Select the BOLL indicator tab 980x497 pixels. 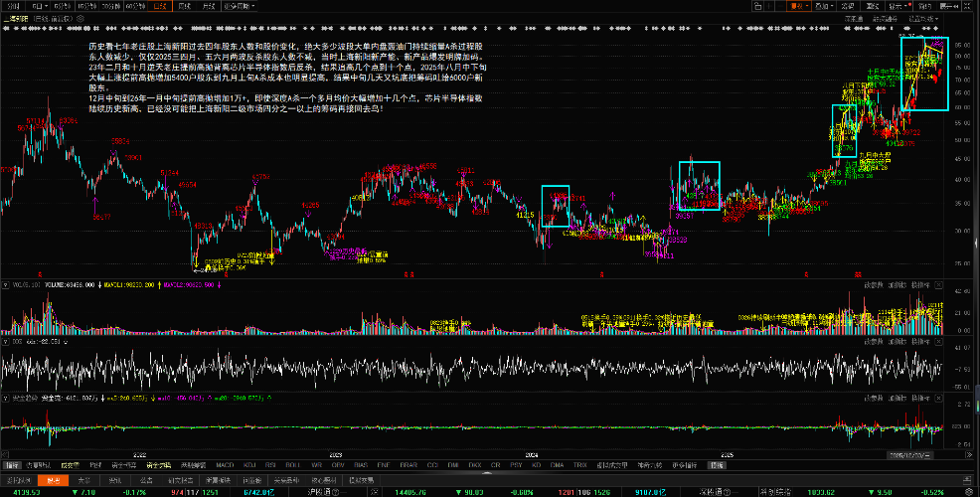(x=292, y=465)
